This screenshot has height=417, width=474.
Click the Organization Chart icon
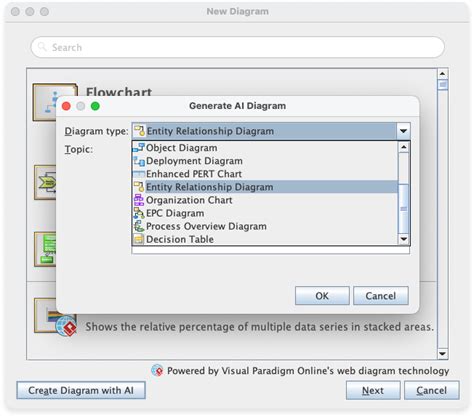click(x=139, y=200)
